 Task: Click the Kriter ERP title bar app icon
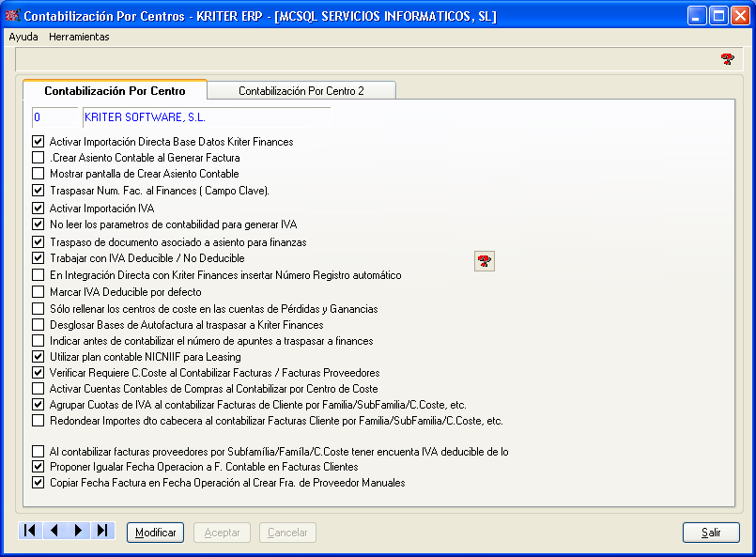[13, 15]
